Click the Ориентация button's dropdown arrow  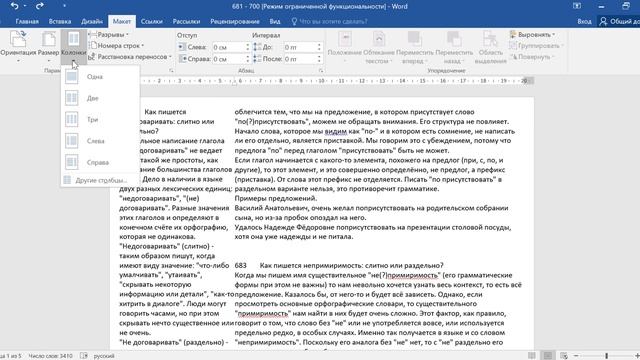pos(18,61)
